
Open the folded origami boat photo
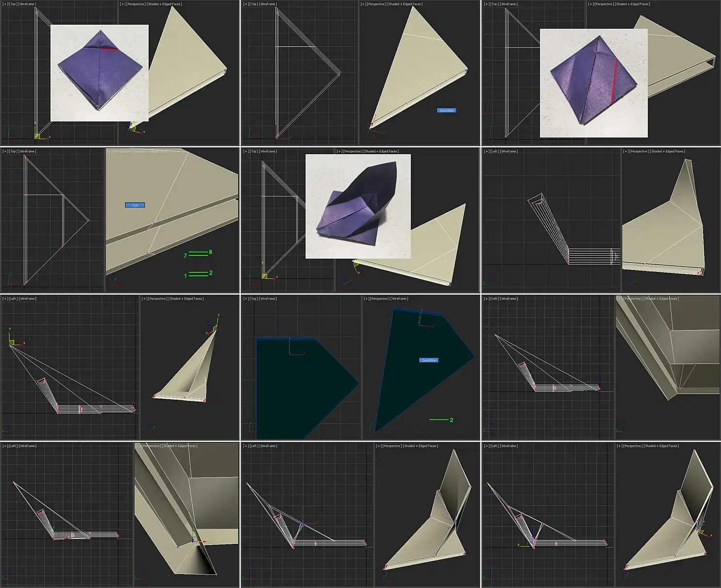[x=358, y=207]
